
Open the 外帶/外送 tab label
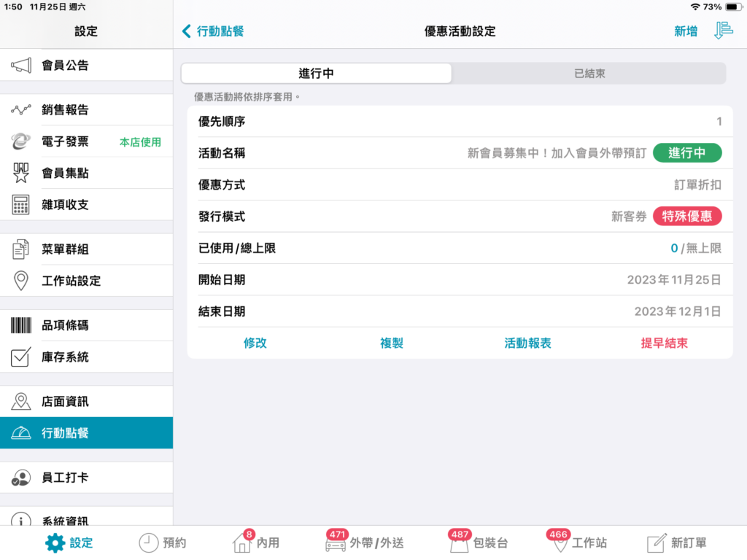377,542
